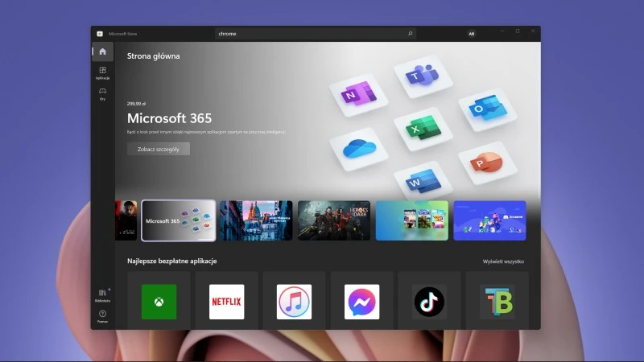Open the Gry games section in sidebar
This screenshot has width=644, height=362.
103,93
